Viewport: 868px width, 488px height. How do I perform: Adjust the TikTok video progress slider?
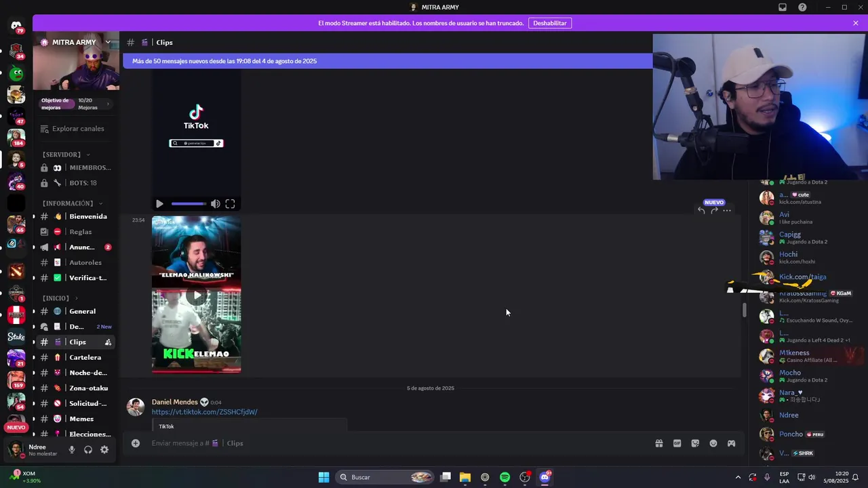[x=189, y=204]
